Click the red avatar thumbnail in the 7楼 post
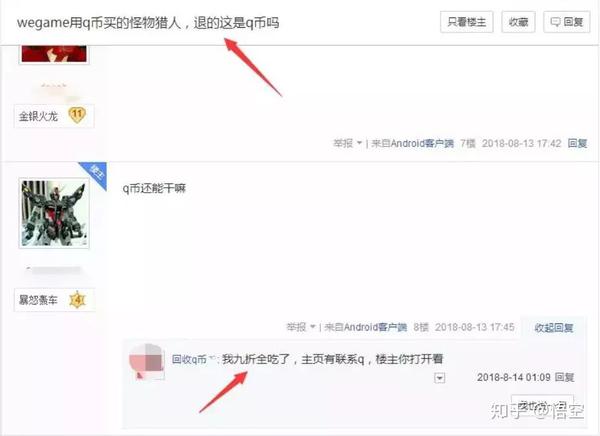 [x=54, y=54]
